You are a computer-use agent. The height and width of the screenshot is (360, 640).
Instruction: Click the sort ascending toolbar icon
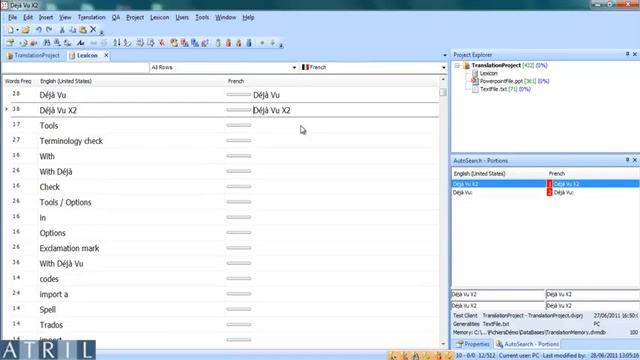pos(117,43)
